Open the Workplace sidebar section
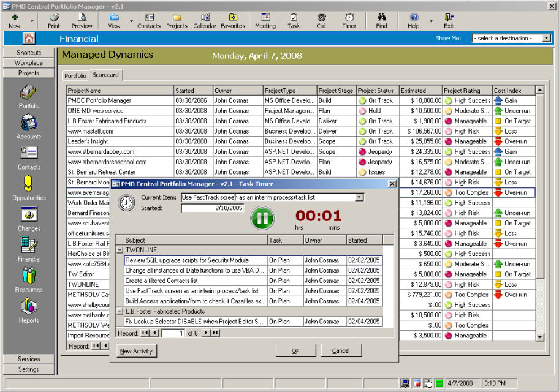This screenshot has width=559, height=392. click(x=29, y=62)
